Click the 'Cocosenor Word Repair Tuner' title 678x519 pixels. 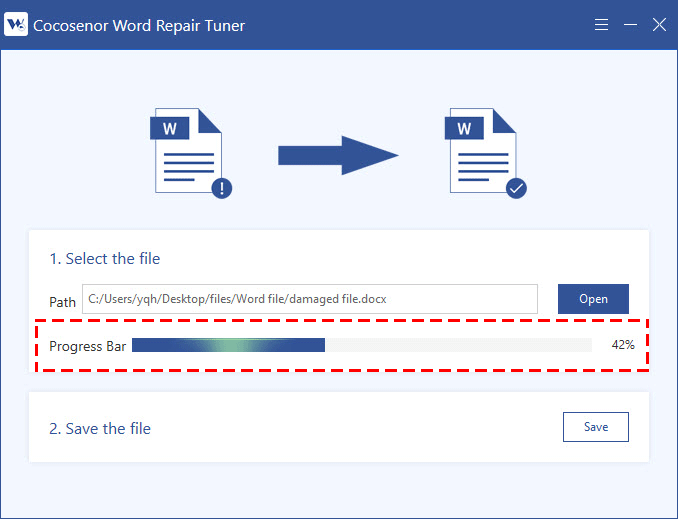point(139,26)
